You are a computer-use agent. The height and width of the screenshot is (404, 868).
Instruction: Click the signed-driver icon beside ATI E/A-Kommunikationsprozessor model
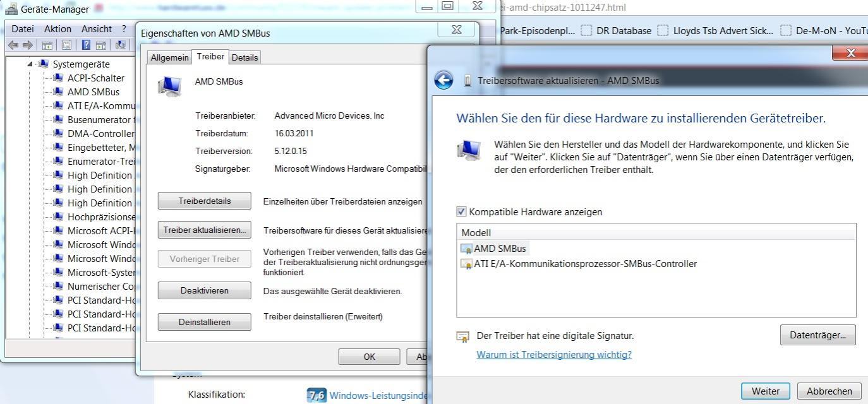[466, 264]
